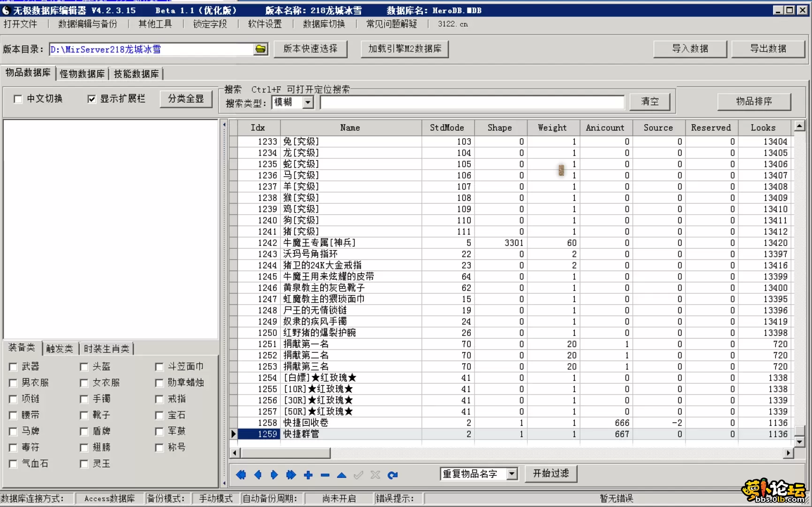Viewport: 812px width, 507px height.
Task: Select row 快捷回收卷
Action: coord(514,423)
